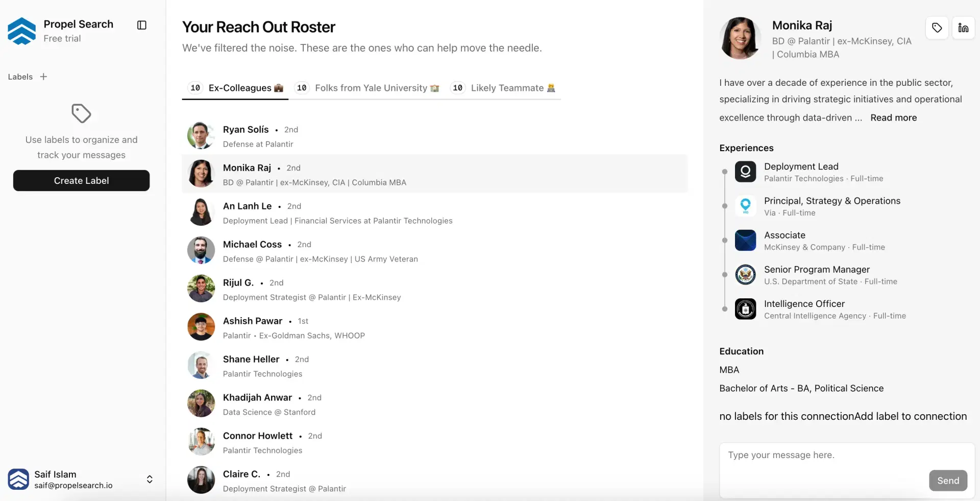
Task: Open the tag label icon on Monika Raj's profile
Action: (x=937, y=28)
